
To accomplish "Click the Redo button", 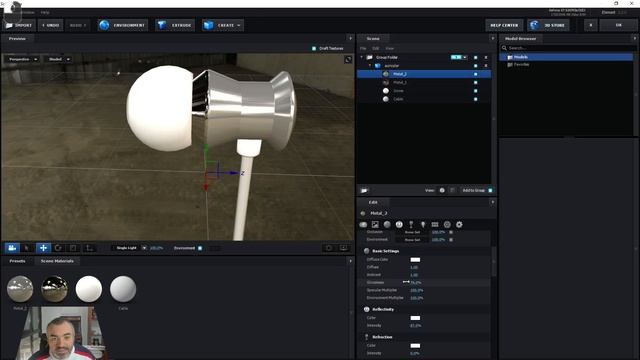I will click(x=78, y=25).
